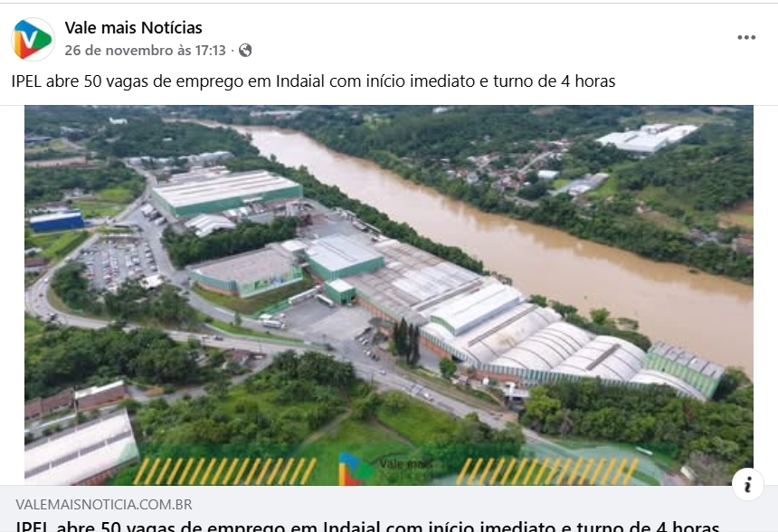The height and width of the screenshot is (532, 778).
Task: Click the link info "i" button
Action: pyautogui.click(x=748, y=484)
